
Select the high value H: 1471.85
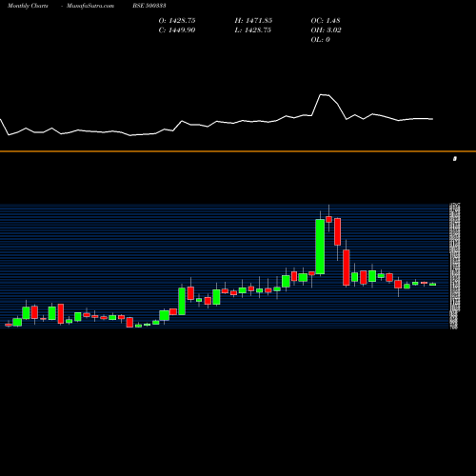click(x=253, y=21)
